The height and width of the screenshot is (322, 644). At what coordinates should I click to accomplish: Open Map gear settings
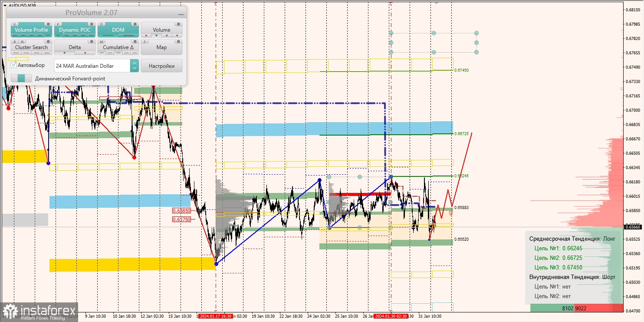tap(178, 42)
